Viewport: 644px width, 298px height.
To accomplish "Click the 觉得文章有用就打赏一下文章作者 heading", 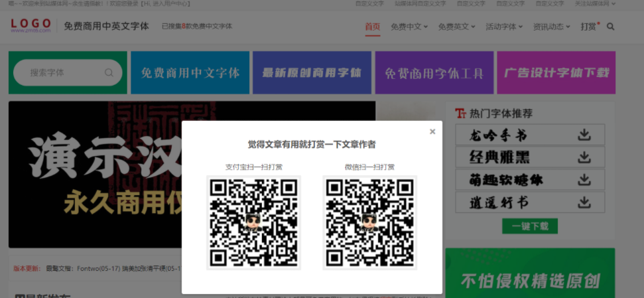I will coord(312,145).
